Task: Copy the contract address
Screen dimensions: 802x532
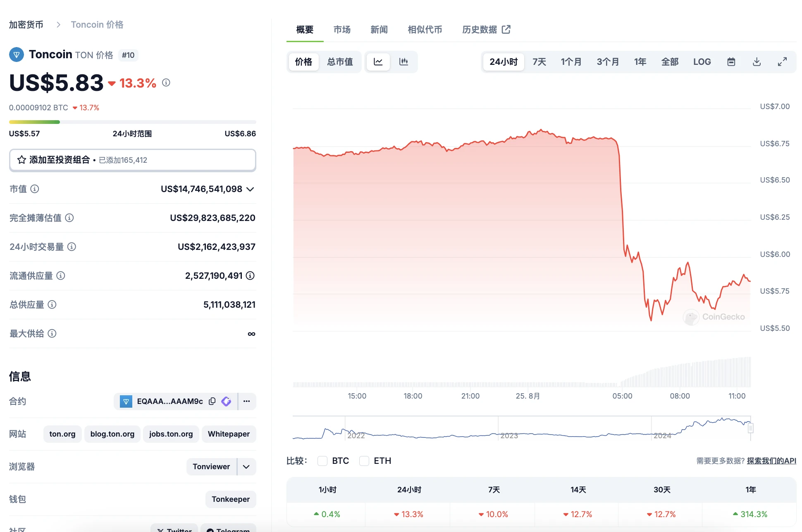Action: (x=212, y=401)
